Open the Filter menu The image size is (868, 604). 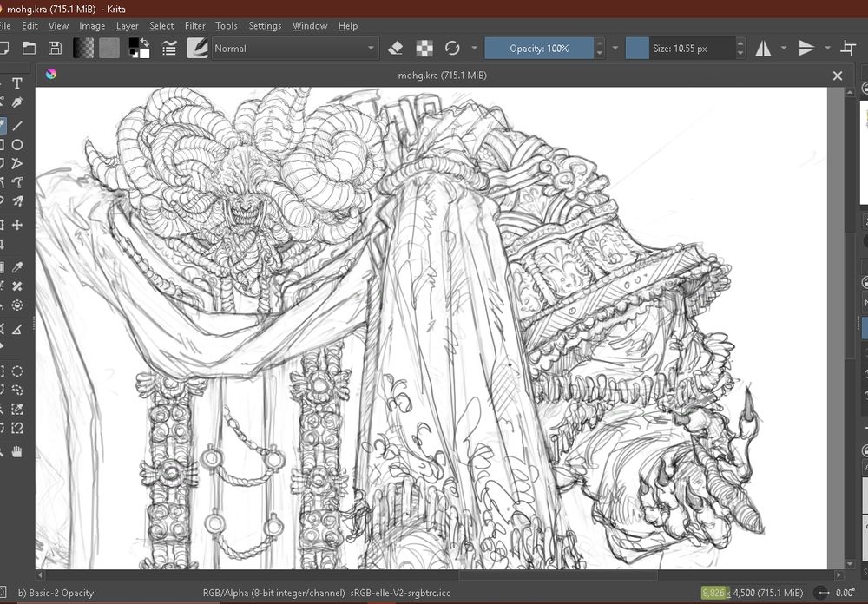pyautogui.click(x=194, y=25)
